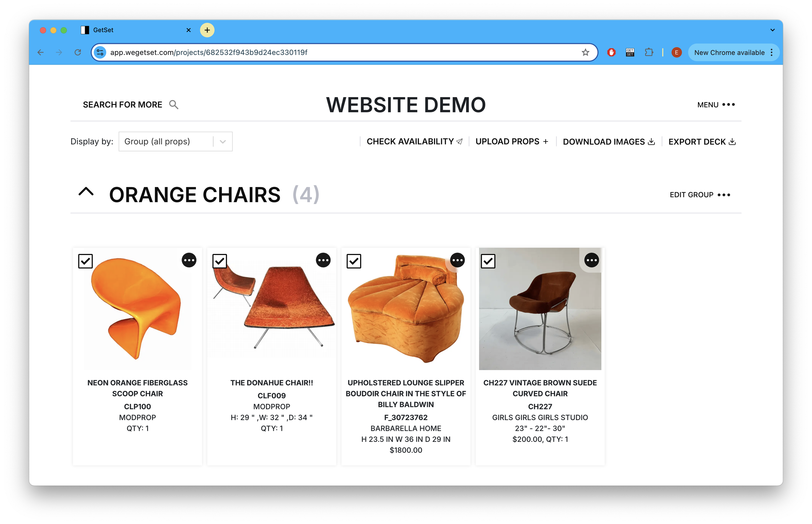Open options on The Donahue Chair card
Screen dimensions: 812x524
pyautogui.click(x=323, y=260)
